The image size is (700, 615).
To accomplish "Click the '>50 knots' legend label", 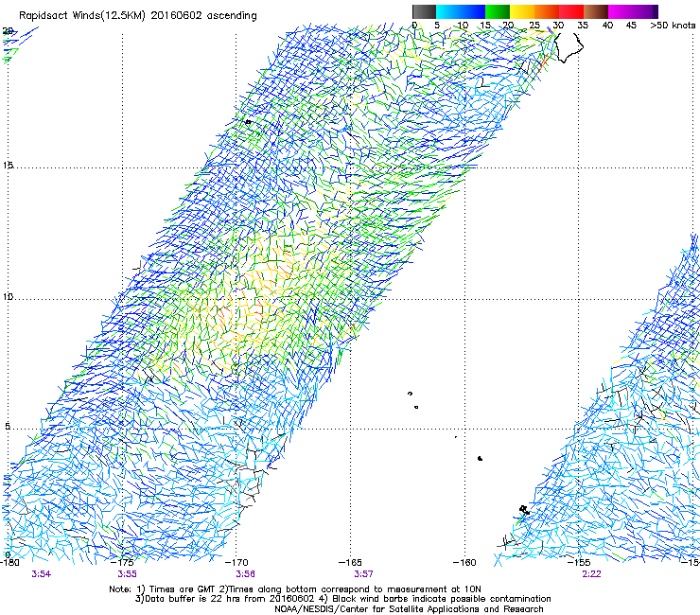I will tap(673, 26).
